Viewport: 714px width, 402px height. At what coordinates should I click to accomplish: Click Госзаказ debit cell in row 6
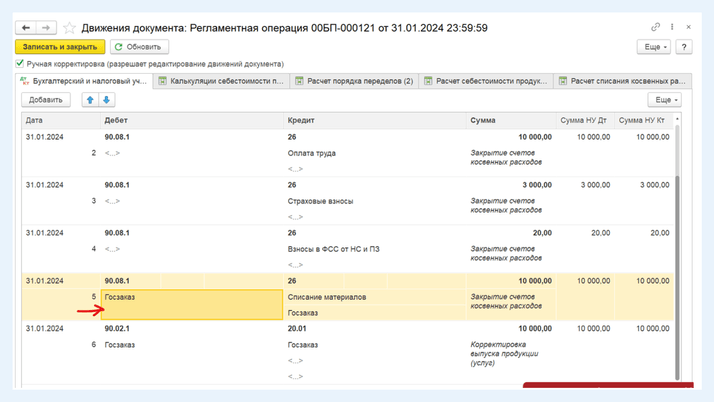pos(120,345)
